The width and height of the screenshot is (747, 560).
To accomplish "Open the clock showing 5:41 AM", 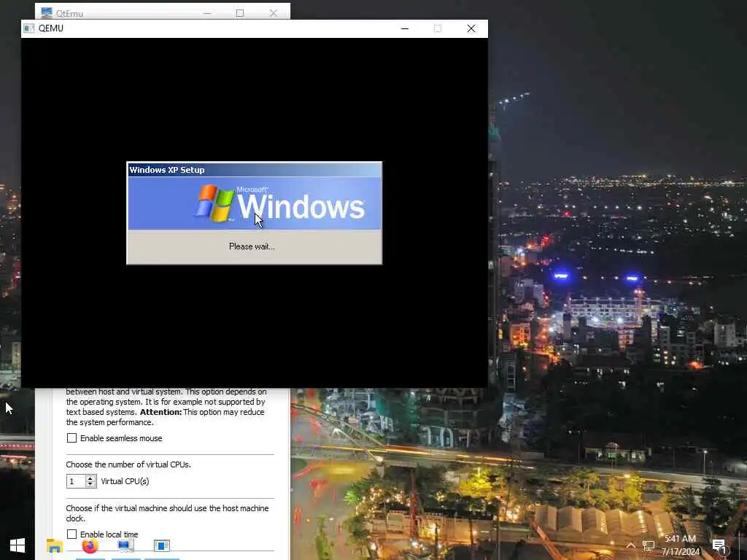I will click(681, 545).
